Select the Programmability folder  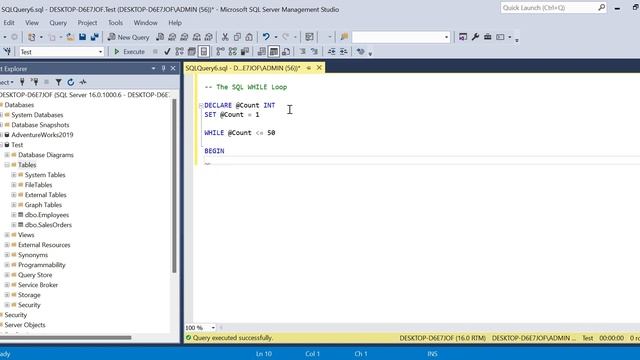click(x=42, y=265)
